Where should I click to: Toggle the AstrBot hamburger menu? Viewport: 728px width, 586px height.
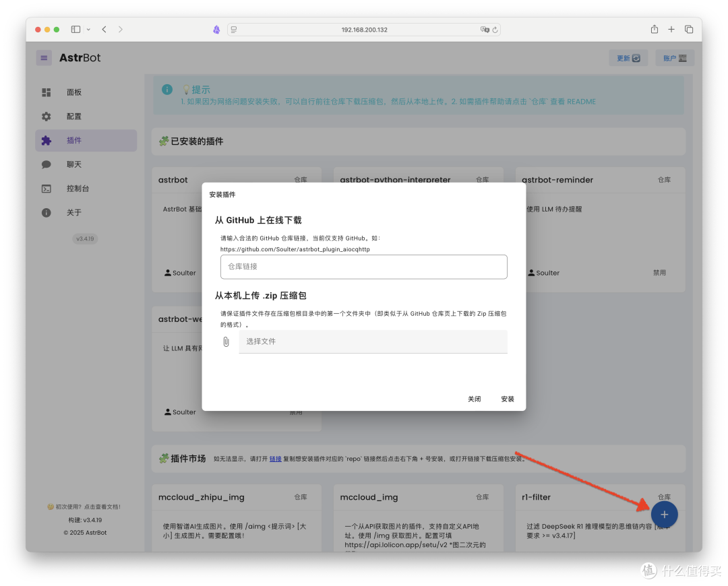[x=44, y=58]
